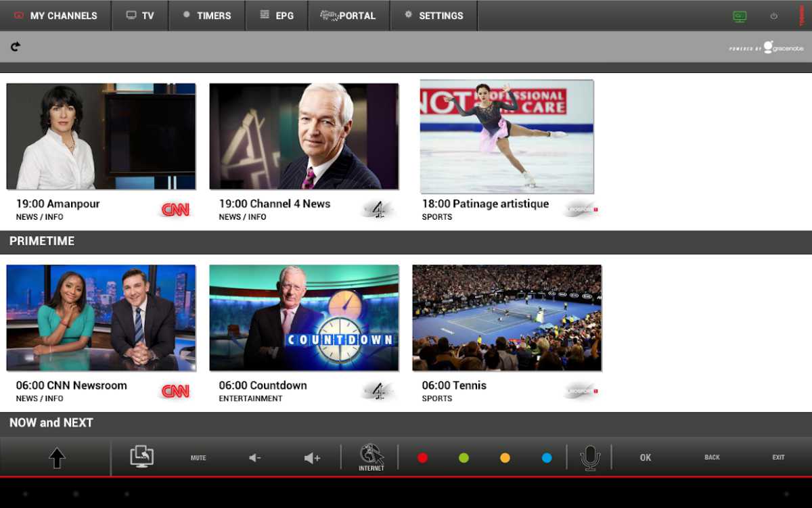Select the '06:00 Tennis' title
Viewport: 812px width, 508px height.
(x=454, y=386)
